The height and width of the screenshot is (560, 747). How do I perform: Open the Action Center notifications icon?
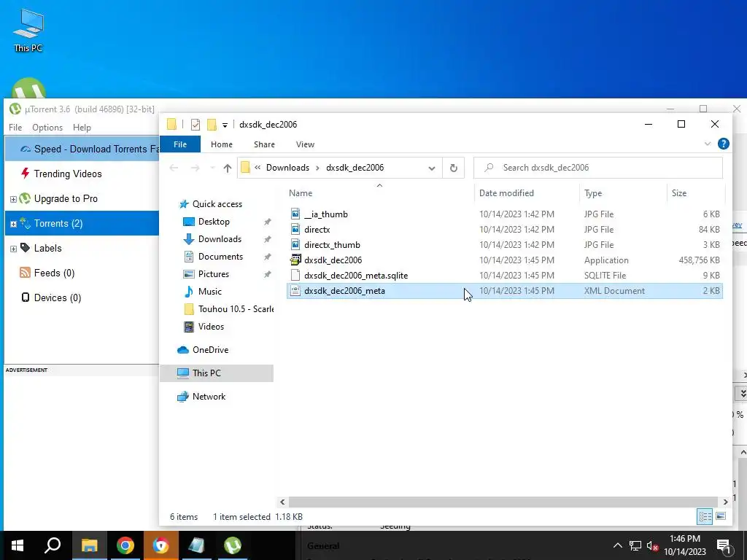tap(724, 545)
